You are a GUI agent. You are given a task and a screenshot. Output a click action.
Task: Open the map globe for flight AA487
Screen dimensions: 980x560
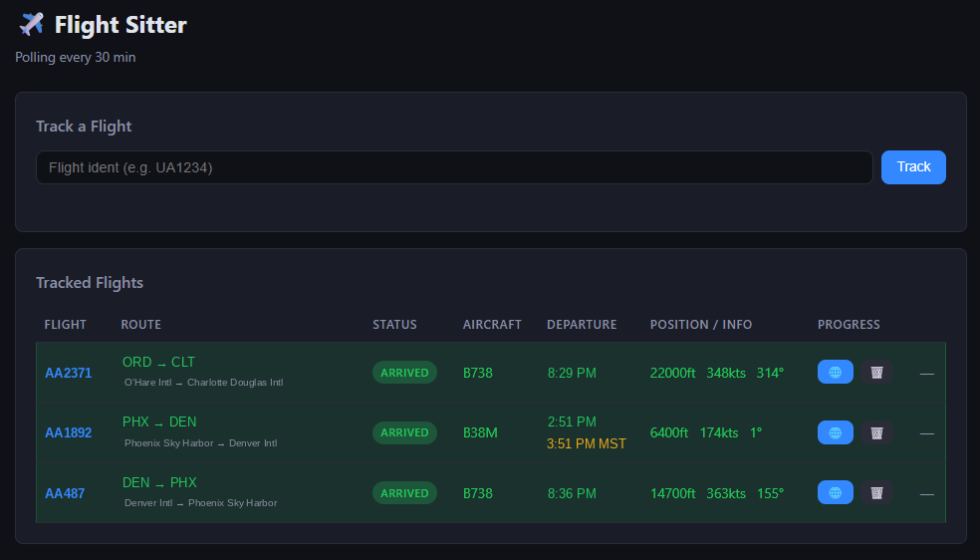point(835,492)
